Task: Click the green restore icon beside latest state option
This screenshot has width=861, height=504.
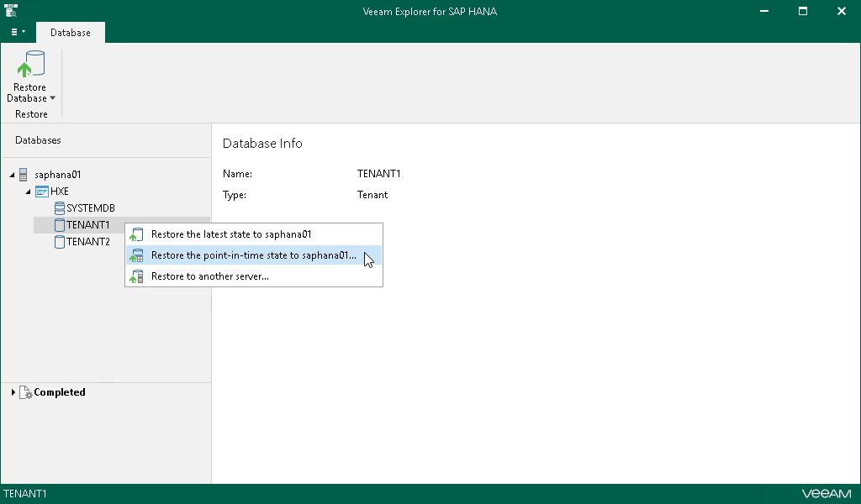Action: point(136,234)
